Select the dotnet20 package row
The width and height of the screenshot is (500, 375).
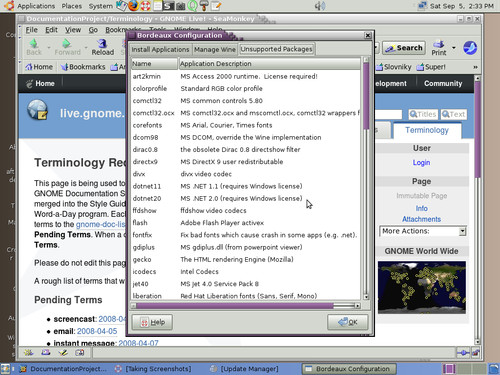pos(246,198)
